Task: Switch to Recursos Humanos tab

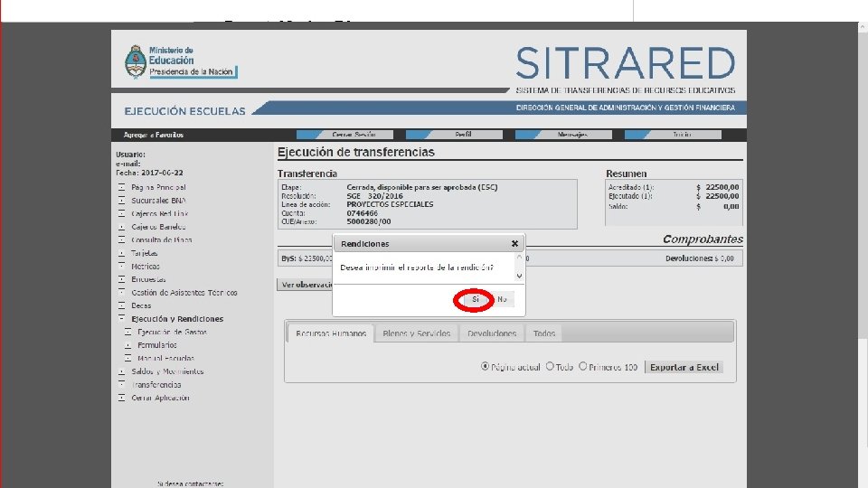Action: click(331, 333)
